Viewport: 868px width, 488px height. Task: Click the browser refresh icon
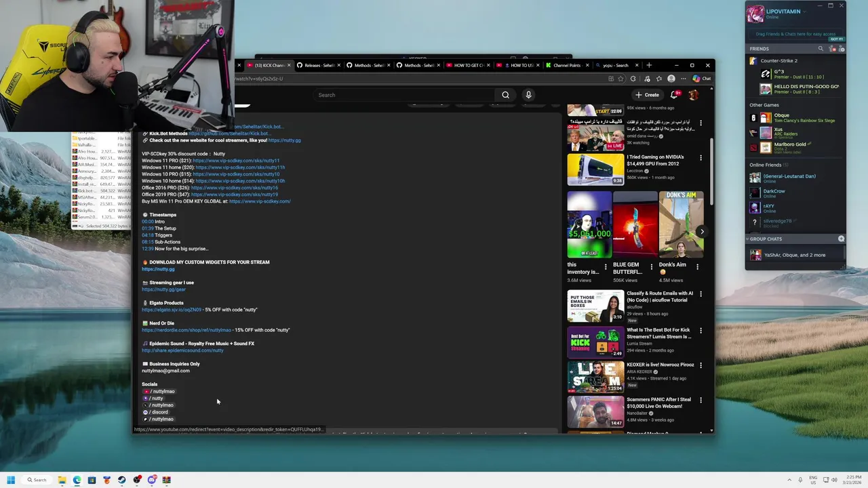(x=633, y=79)
